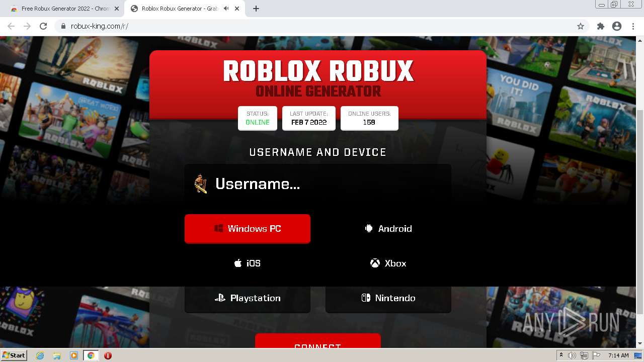Click Show desktop icon in tray
644x362 pixels.
click(x=638, y=355)
